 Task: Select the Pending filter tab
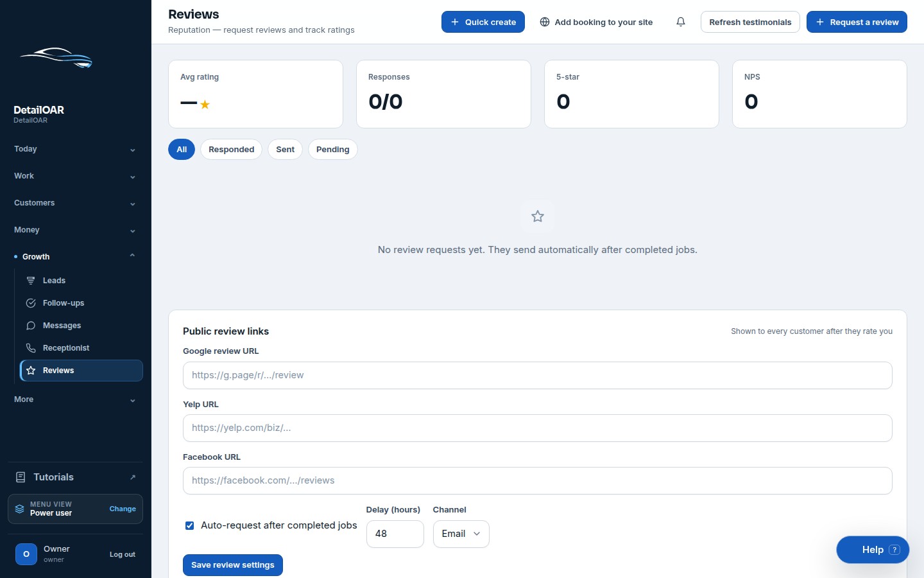point(332,149)
